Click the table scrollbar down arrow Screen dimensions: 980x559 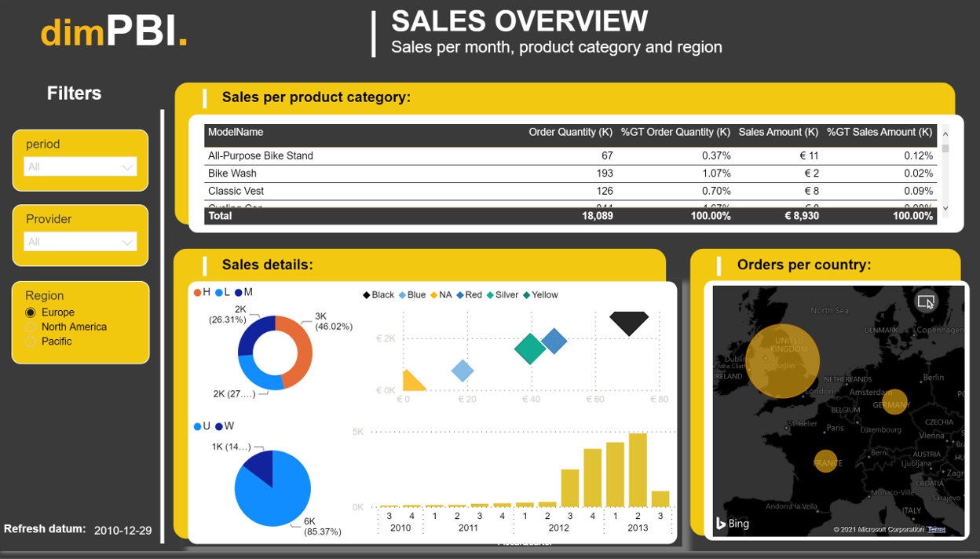(945, 209)
